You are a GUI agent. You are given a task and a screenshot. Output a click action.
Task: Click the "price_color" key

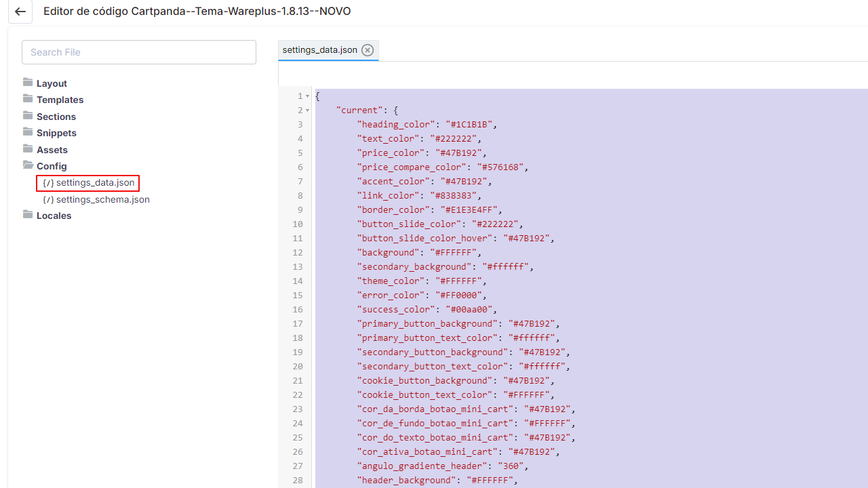tap(389, 152)
